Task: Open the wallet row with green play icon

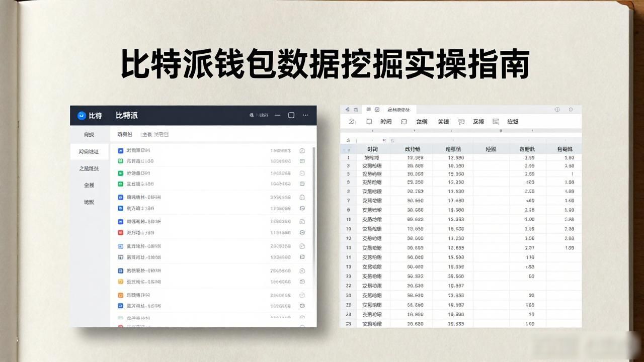Action: point(211,173)
